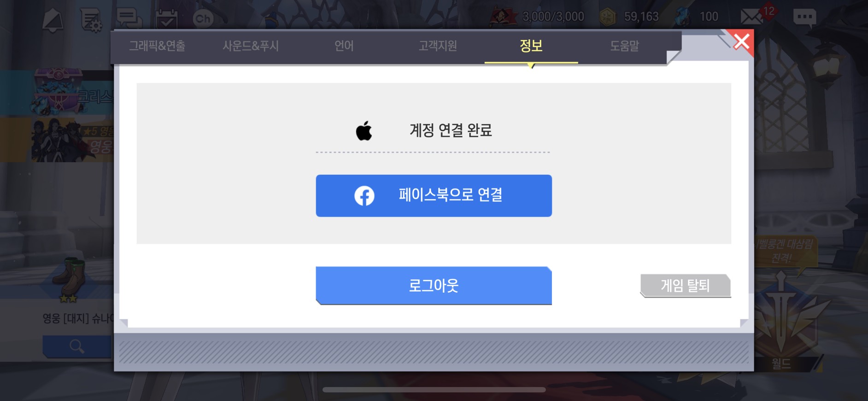Open the quest list settings icon

pyautogui.click(x=91, y=20)
